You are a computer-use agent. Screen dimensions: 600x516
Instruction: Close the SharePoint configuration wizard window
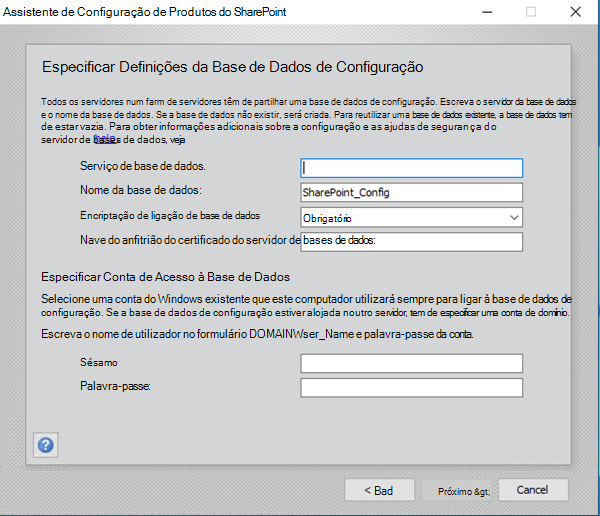coord(576,12)
